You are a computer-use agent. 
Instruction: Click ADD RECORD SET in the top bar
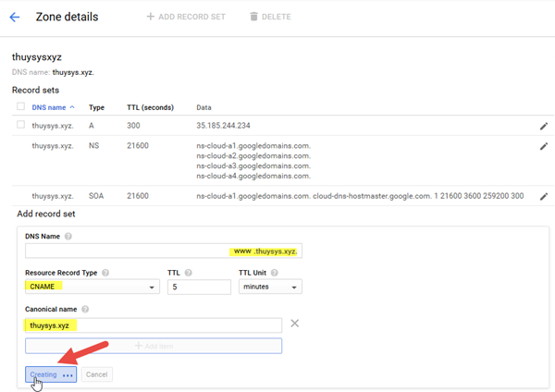tap(186, 17)
